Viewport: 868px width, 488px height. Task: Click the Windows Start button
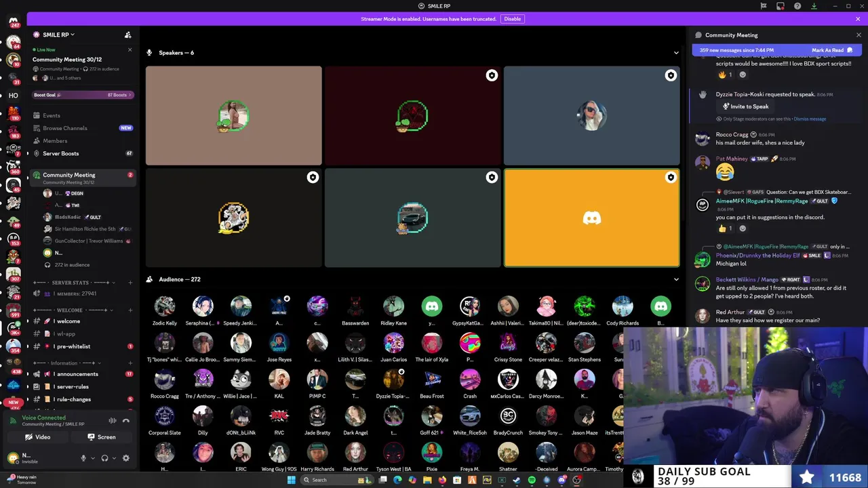(292, 480)
